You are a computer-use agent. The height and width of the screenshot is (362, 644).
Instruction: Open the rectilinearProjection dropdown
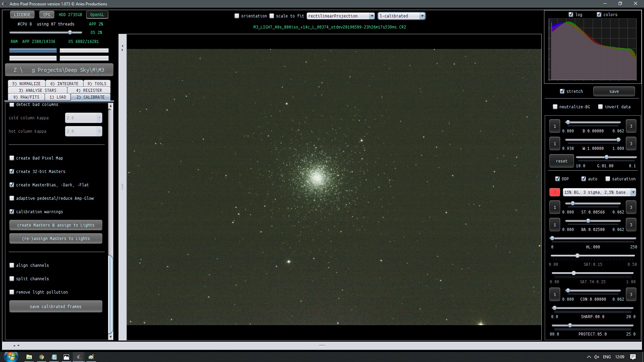(x=340, y=16)
